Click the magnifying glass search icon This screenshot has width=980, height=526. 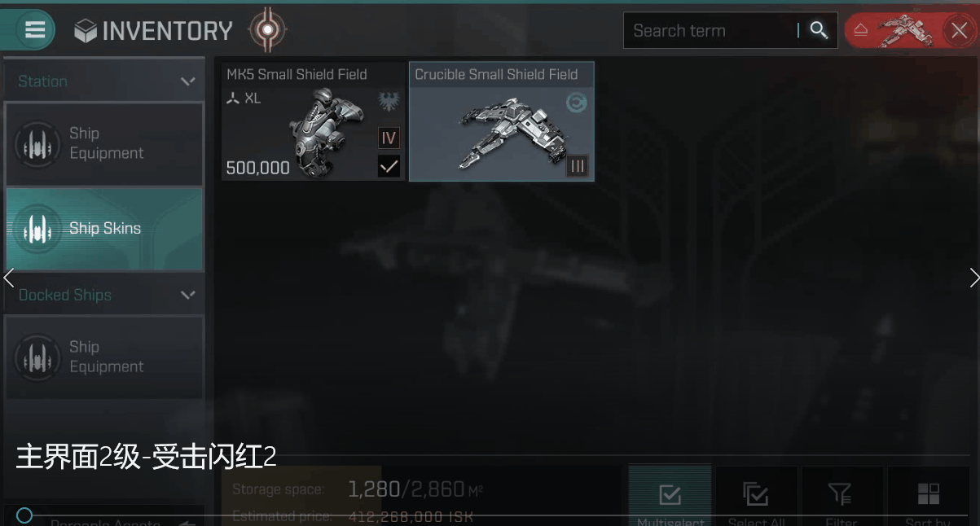(x=819, y=30)
